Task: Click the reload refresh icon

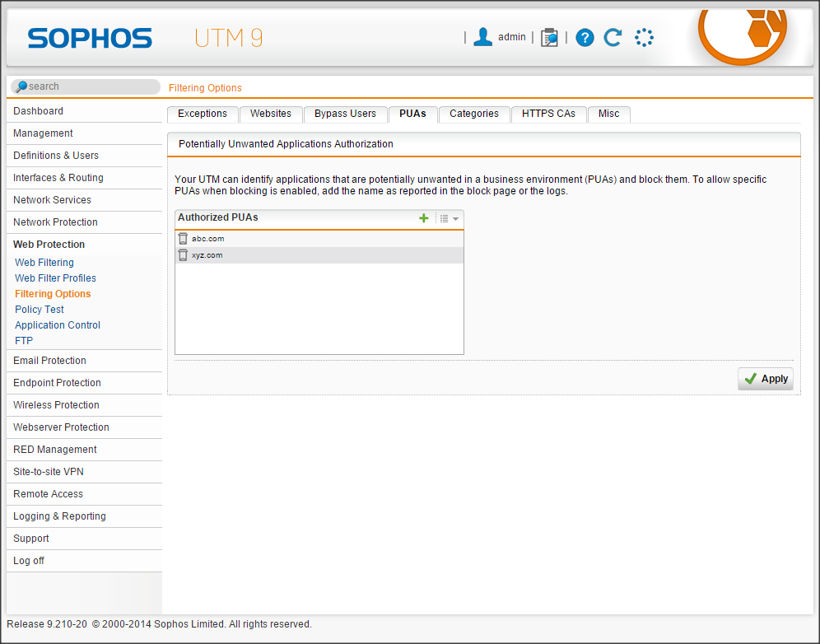Action: (613, 37)
